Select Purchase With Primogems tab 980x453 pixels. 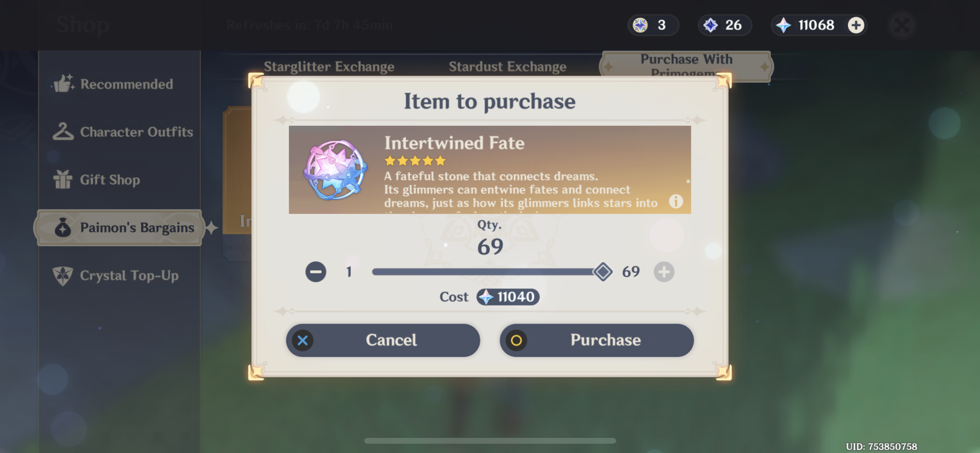[x=686, y=62]
